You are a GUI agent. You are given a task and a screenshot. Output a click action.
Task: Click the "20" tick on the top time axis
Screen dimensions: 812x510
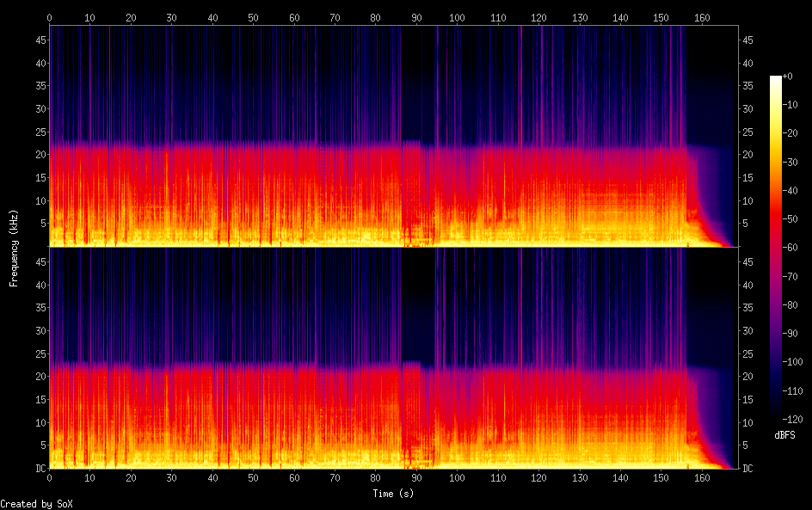tap(131, 17)
